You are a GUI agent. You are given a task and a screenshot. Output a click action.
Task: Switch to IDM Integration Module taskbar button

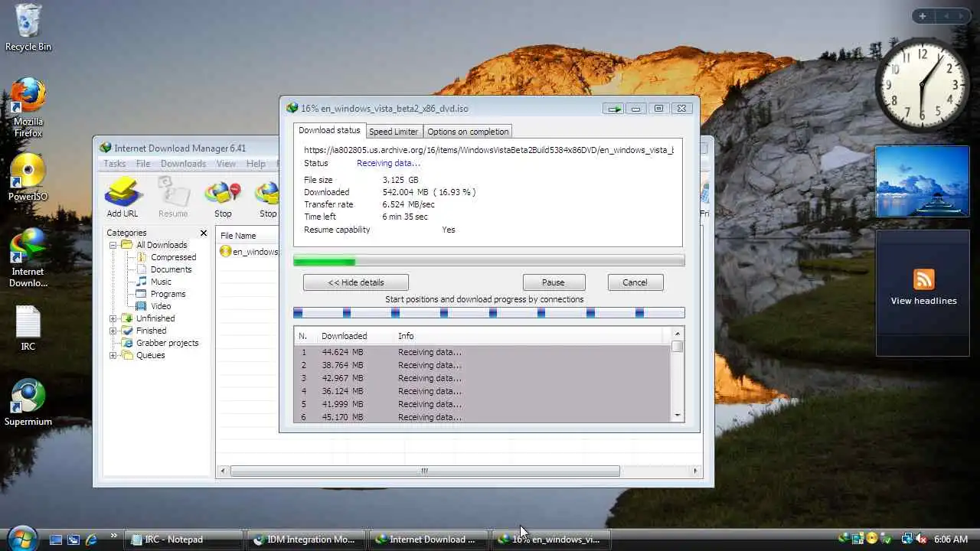[306, 540]
